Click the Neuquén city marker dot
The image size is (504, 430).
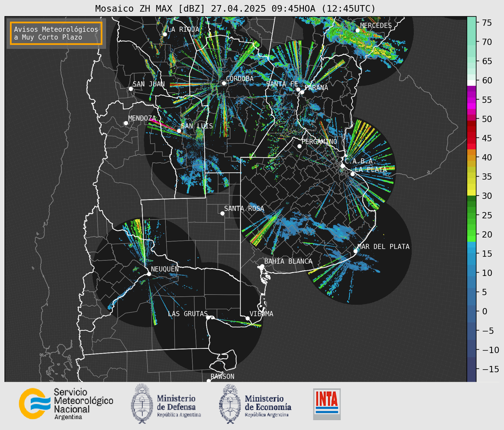coord(149,274)
